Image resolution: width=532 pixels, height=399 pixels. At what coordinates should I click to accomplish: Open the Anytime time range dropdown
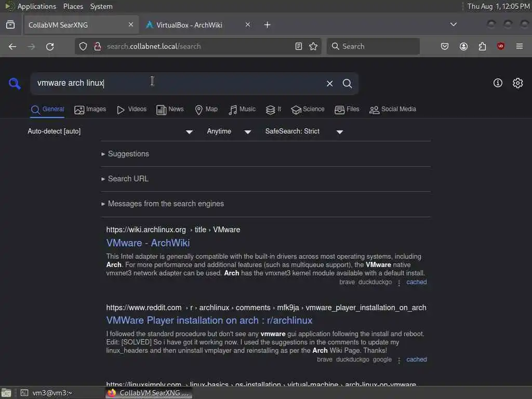coord(229,131)
